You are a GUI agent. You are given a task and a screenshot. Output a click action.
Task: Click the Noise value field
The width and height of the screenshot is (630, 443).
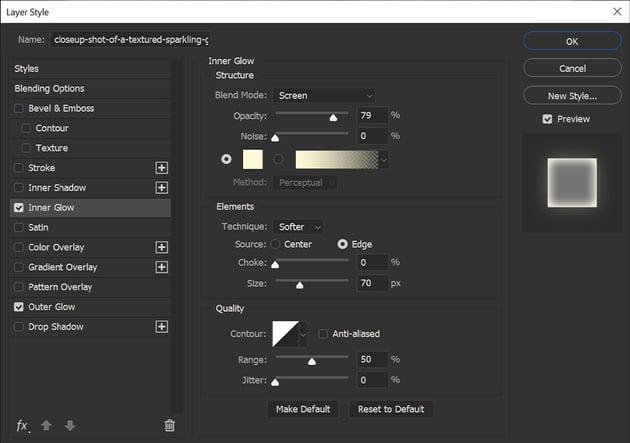(x=372, y=136)
